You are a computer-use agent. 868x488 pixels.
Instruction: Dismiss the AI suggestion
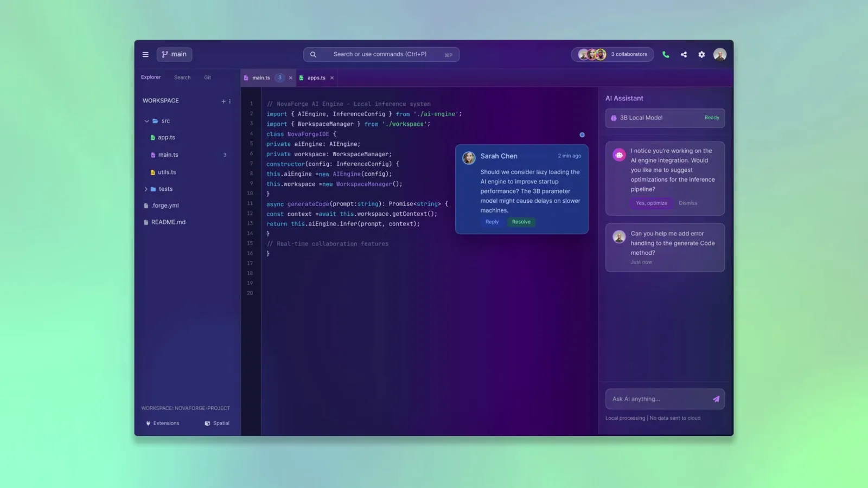tap(688, 203)
